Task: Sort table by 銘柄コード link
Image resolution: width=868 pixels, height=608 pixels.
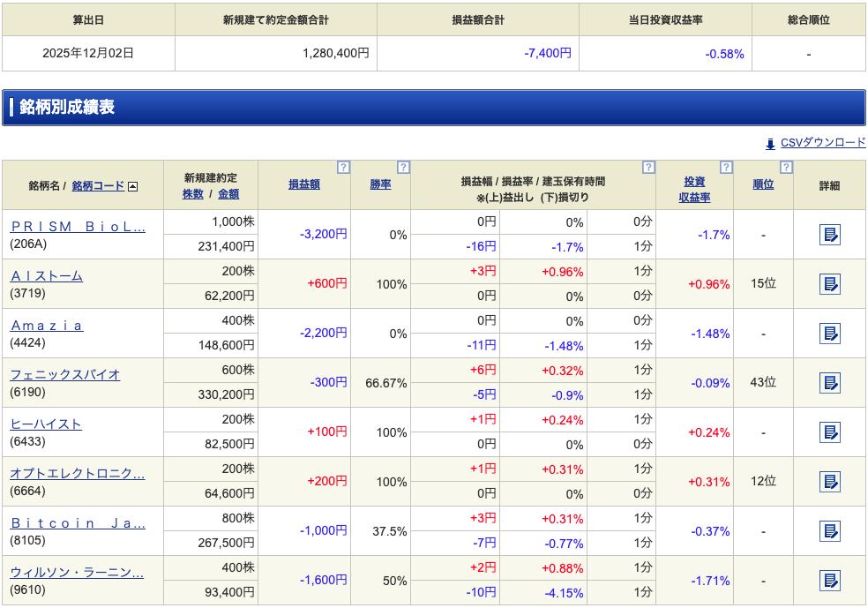Action: (98, 185)
